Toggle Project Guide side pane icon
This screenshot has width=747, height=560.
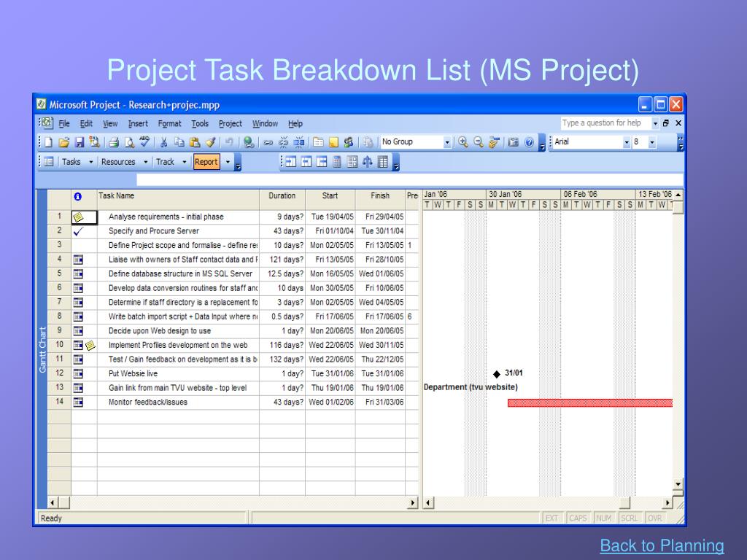49,162
